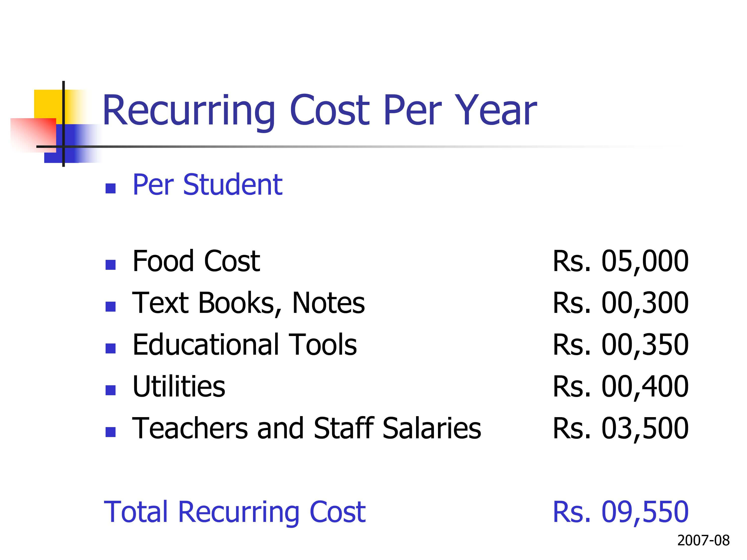Select the Educational Tools text
The width and height of the screenshot is (747, 560).
coord(245,345)
